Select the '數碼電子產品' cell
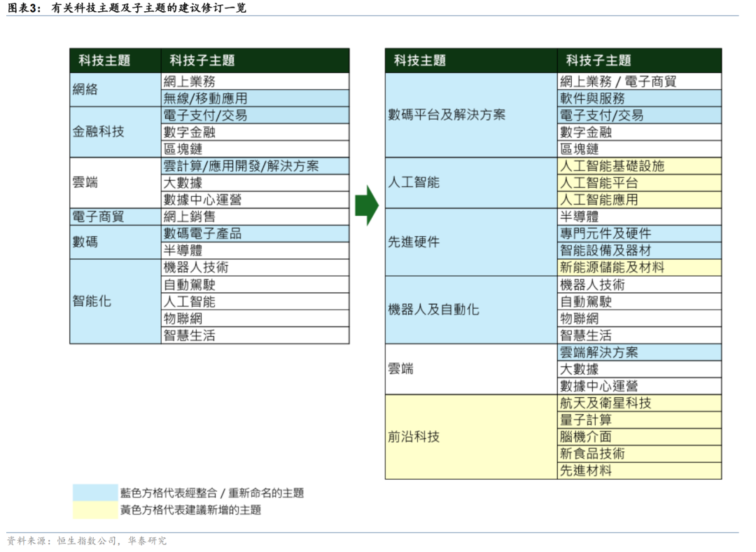This screenshot has width=756, height=552. click(x=255, y=233)
